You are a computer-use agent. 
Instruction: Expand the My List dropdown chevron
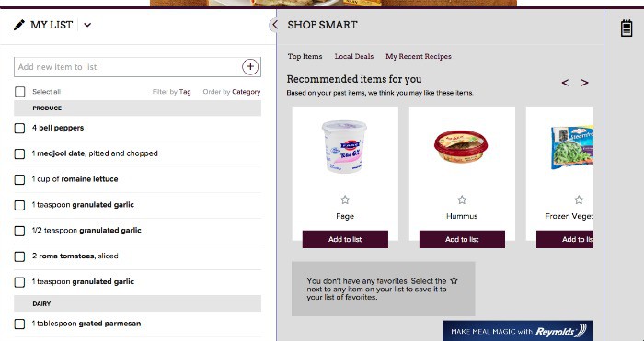point(87,25)
